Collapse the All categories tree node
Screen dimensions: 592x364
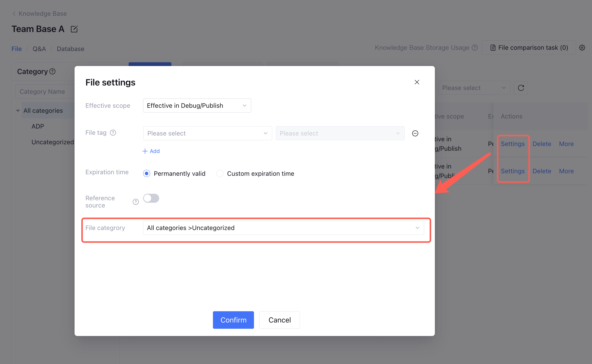click(x=18, y=110)
